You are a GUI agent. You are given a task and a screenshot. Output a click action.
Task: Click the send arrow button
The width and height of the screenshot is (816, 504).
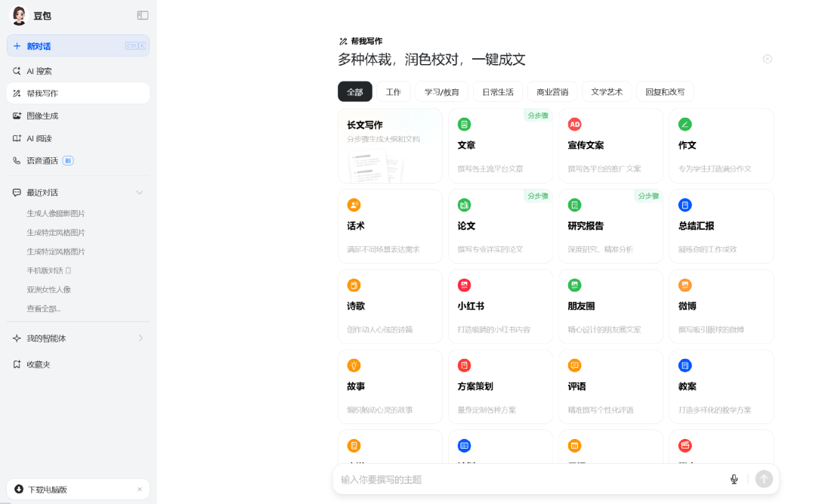point(764,479)
